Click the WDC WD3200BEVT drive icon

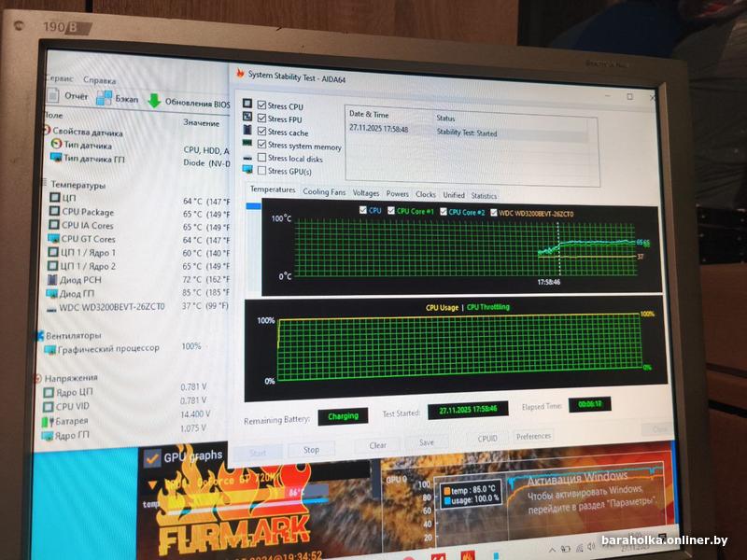pyautogui.click(x=51, y=309)
